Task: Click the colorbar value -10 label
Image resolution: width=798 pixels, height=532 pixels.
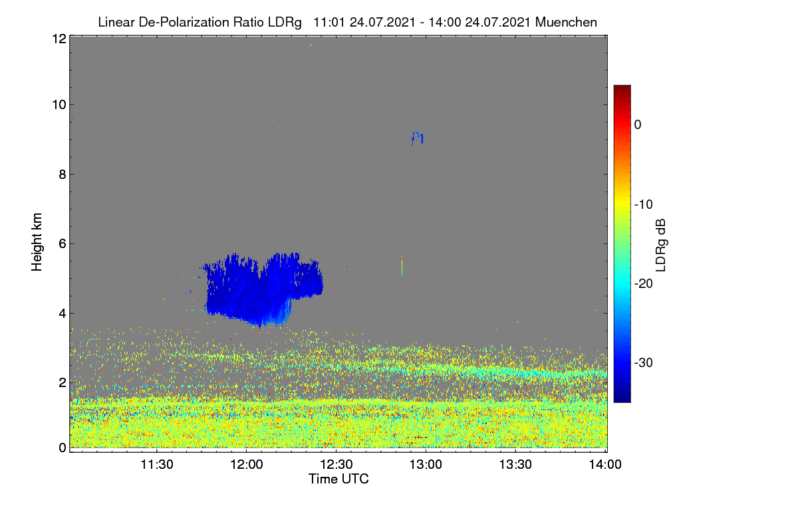Action: click(x=643, y=204)
